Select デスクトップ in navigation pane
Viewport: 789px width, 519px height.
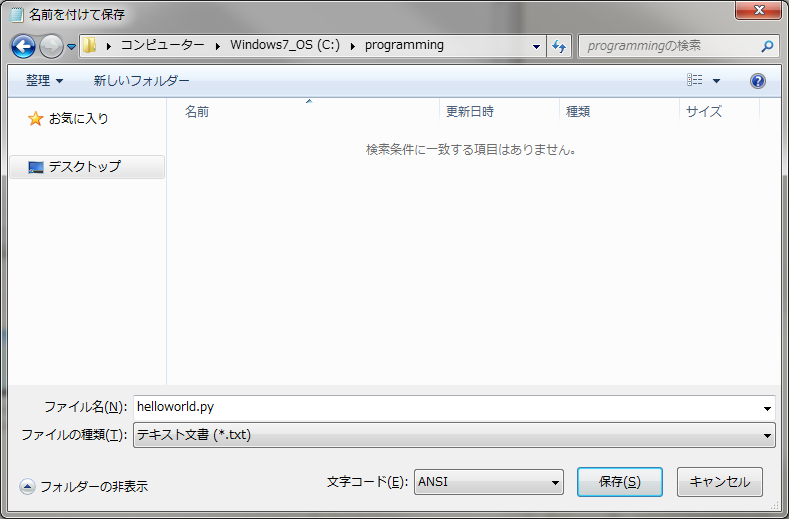87,167
